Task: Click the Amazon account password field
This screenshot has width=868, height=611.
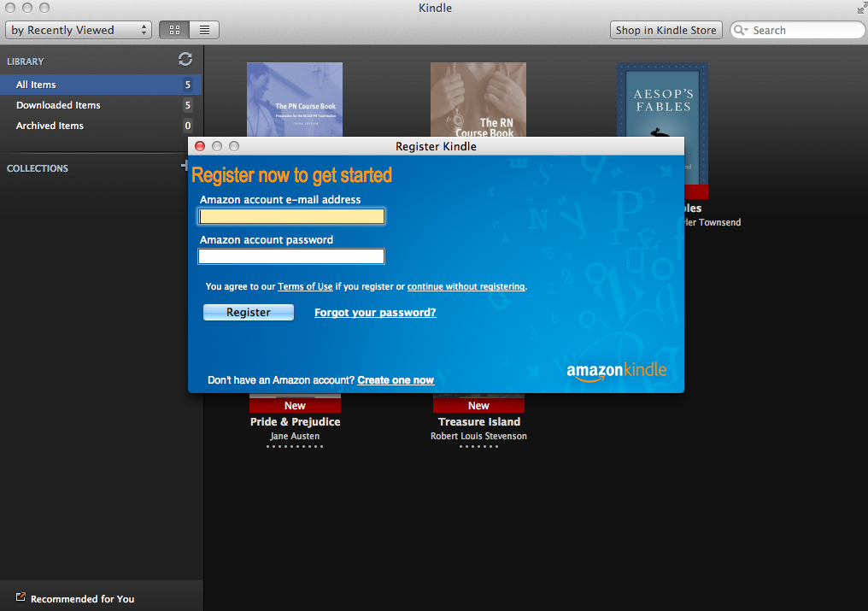Action: tap(291, 256)
